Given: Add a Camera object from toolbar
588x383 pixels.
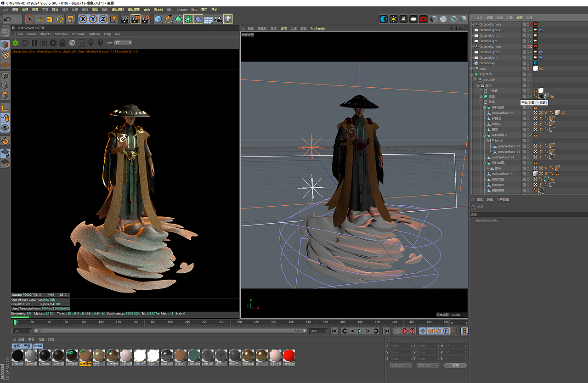Looking at the screenshot, I should click(218, 19).
